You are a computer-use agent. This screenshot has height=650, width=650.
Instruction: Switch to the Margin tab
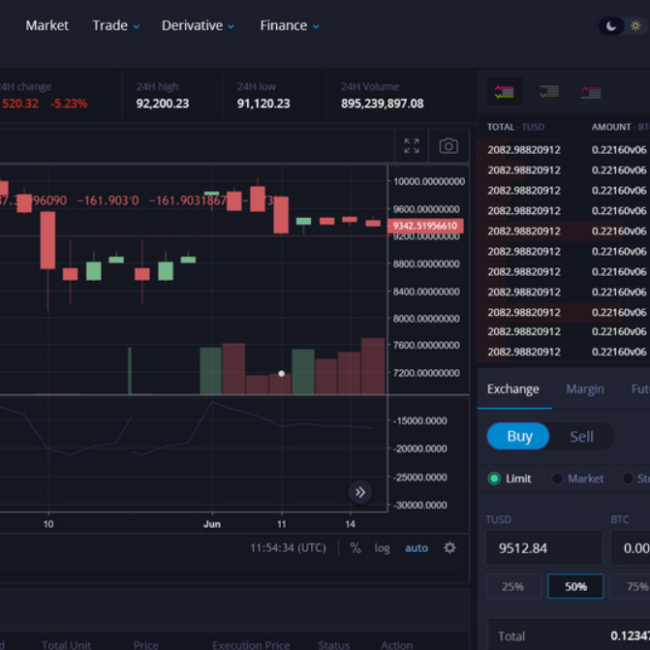click(x=584, y=389)
